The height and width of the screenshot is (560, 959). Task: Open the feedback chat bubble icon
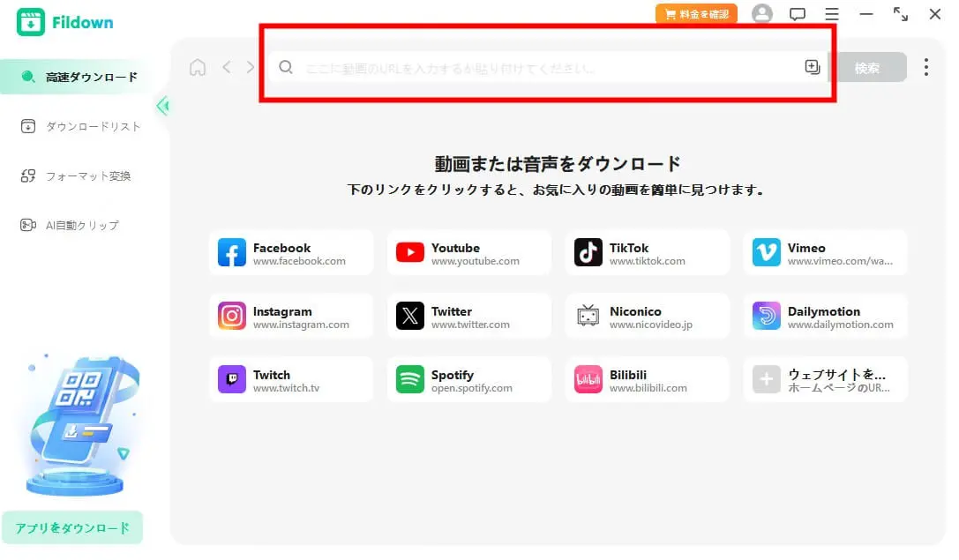click(797, 14)
